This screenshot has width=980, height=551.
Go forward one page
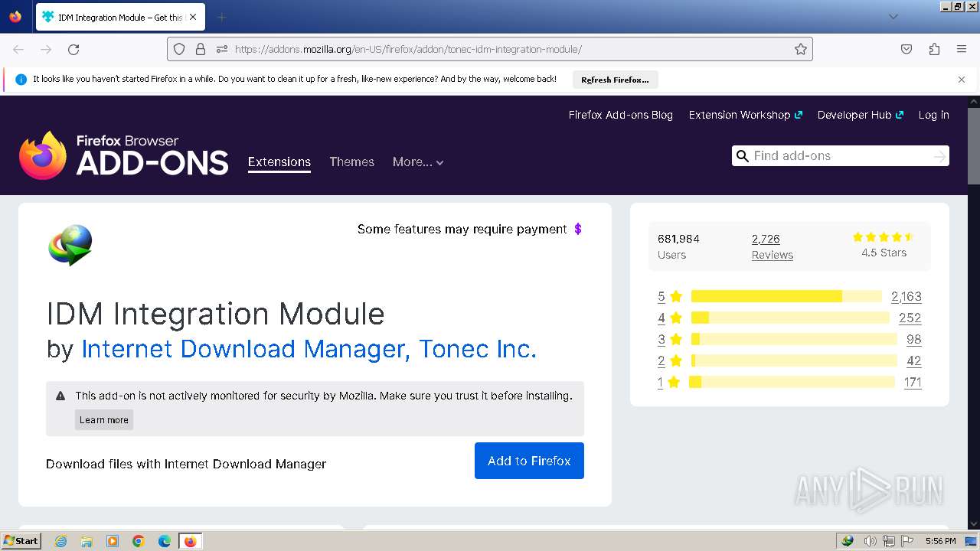pos(46,49)
